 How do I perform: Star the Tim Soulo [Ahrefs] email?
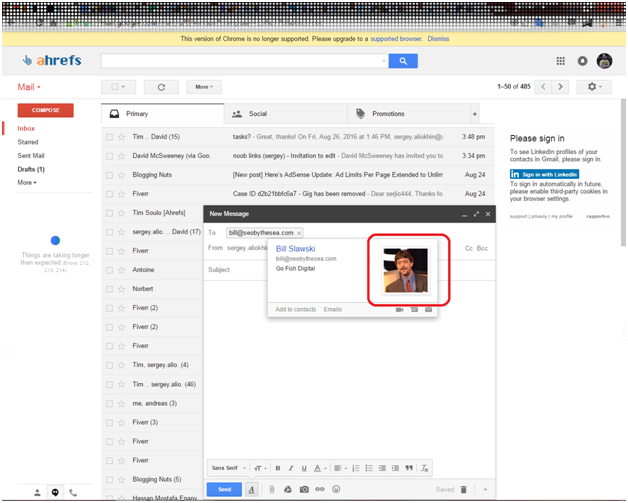pyautogui.click(x=121, y=213)
